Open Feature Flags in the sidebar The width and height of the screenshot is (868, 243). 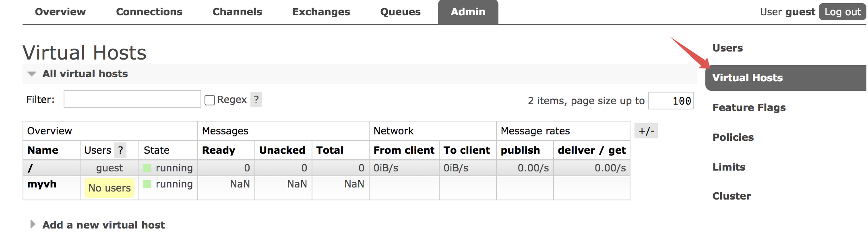749,107
